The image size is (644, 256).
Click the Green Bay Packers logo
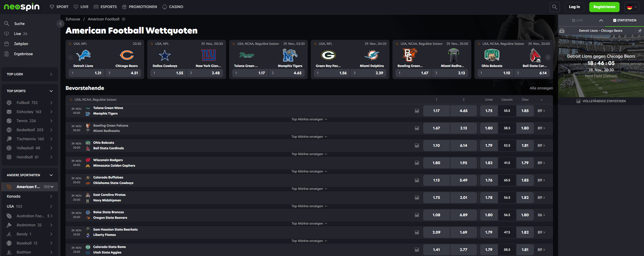click(328, 55)
